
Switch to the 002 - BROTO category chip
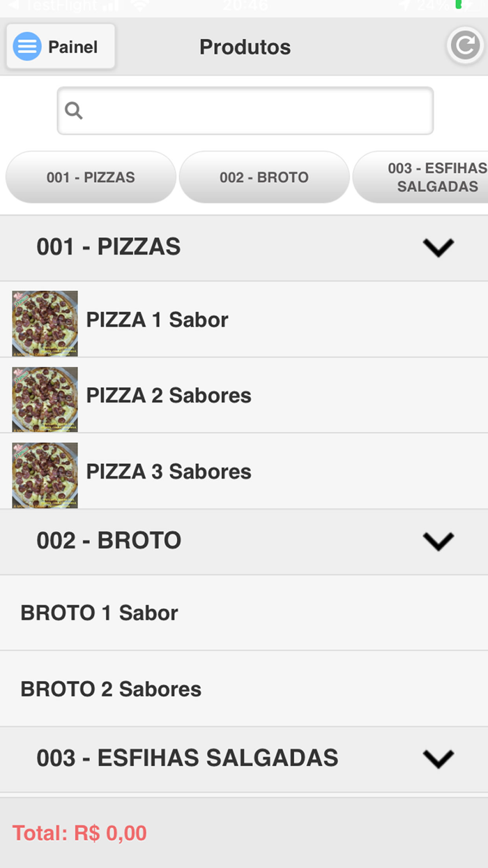click(264, 177)
